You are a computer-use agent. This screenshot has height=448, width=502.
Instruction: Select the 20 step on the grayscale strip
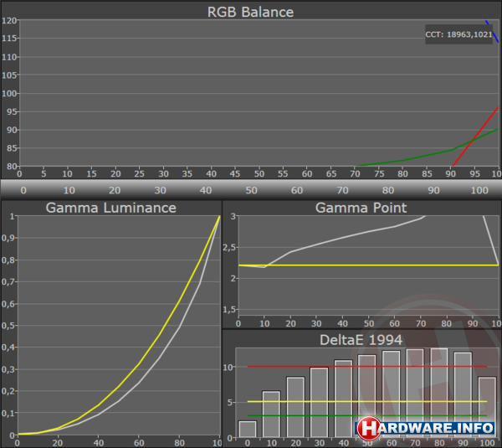115,190
